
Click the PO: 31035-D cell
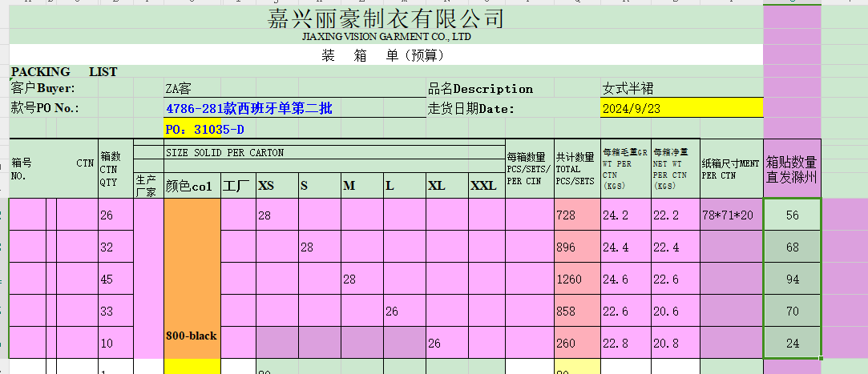[204, 129]
